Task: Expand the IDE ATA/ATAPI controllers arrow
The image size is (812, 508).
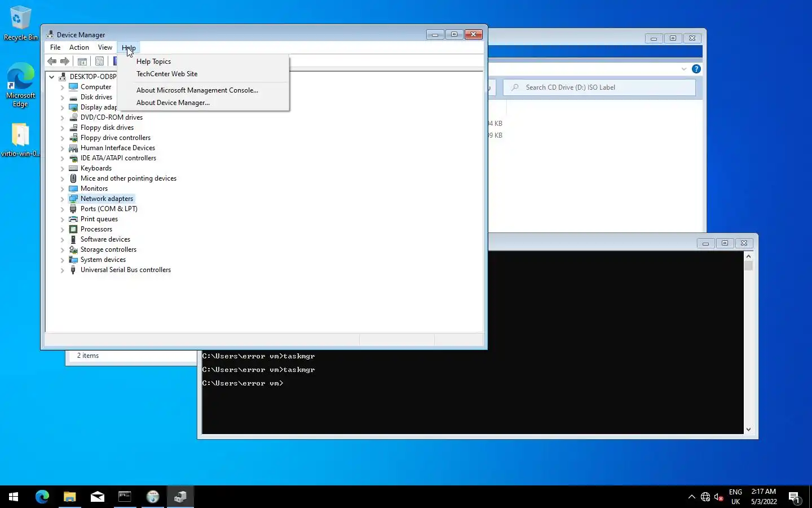Action: [x=62, y=158]
